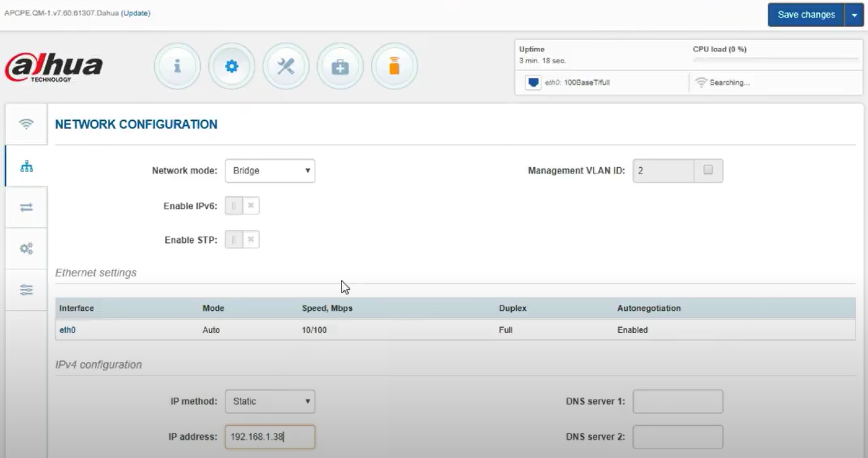This screenshot has height=458, width=868.
Task: Toggle the Enable STP switch
Action: (x=242, y=239)
